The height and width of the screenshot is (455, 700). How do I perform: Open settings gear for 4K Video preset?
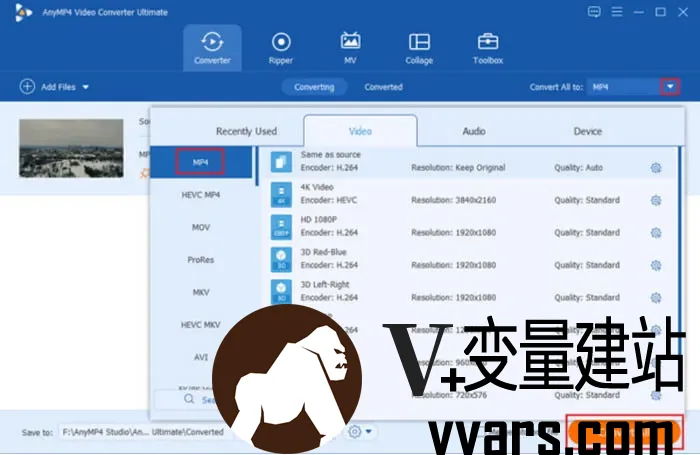656,200
